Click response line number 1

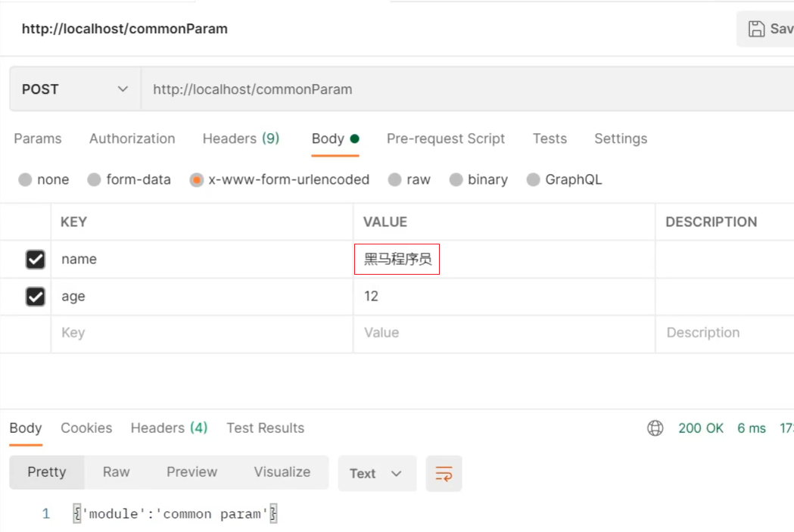(46, 515)
